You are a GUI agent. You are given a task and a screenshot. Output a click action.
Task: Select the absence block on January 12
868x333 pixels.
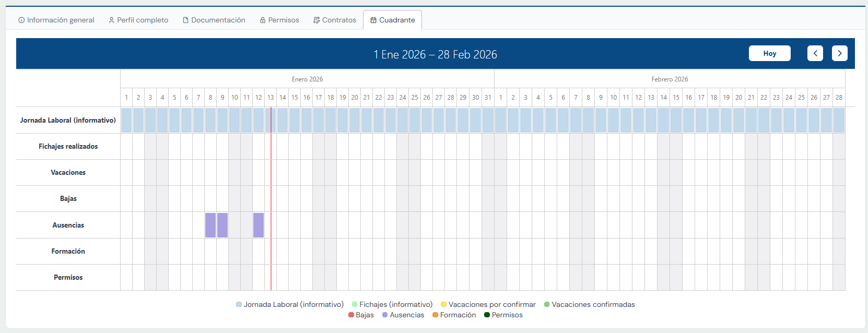(259, 225)
